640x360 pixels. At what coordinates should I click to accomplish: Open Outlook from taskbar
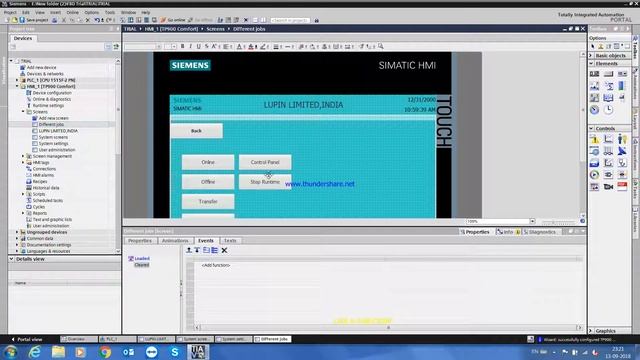click(x=128, y=352)
